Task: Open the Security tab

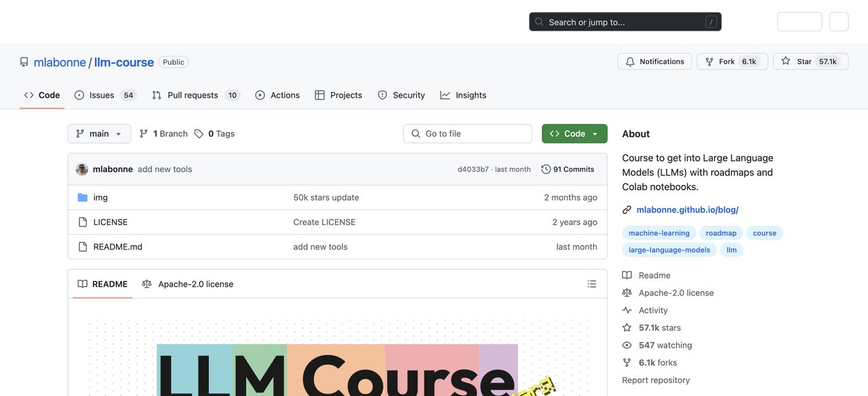Action: tap(401, 95)
